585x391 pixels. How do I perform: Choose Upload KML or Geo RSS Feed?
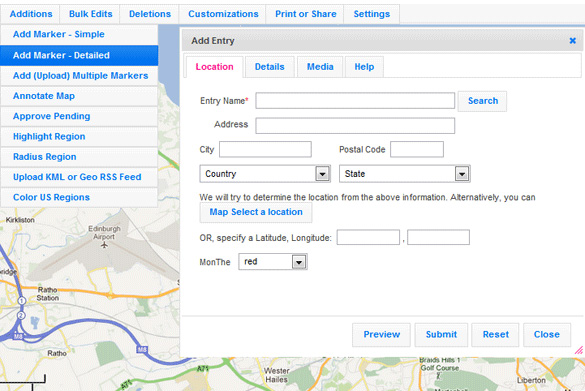pos(79,177)
